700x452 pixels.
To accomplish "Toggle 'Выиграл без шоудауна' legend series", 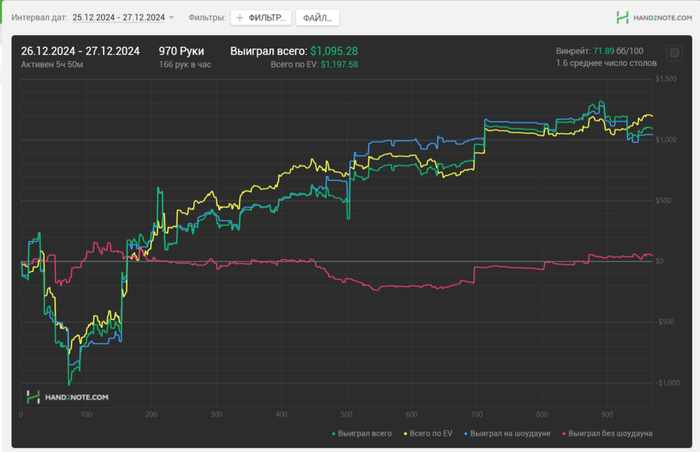I will coord(607,433).
